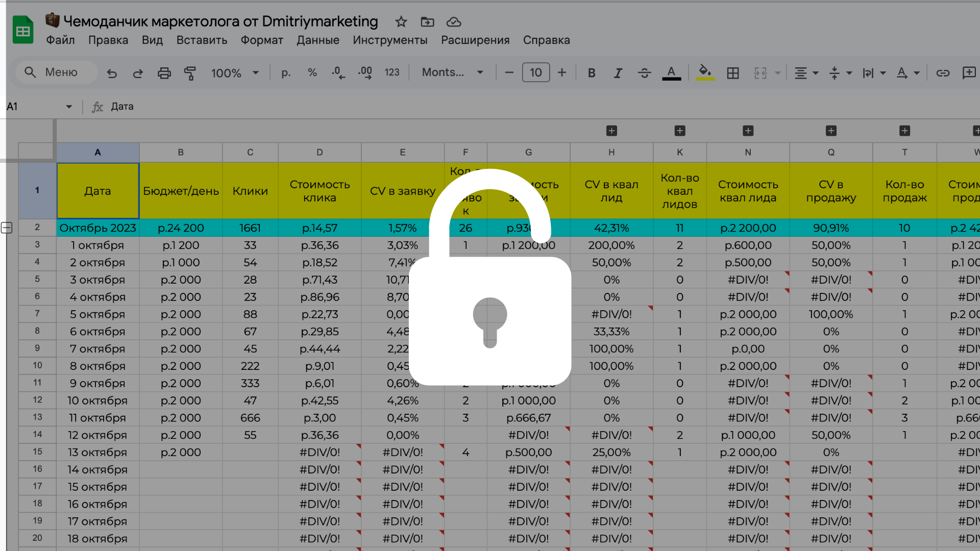This screenshot has width=980, height=551.
Task: Open the Данные menu
Action: pyautogui.click(x=318, y=40)
